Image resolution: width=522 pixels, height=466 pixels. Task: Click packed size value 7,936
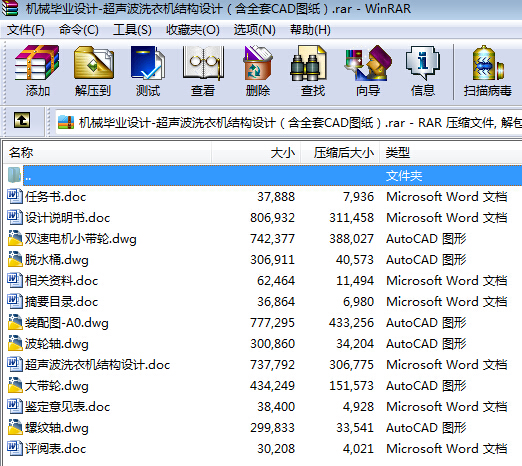click(x=358, y=197)
